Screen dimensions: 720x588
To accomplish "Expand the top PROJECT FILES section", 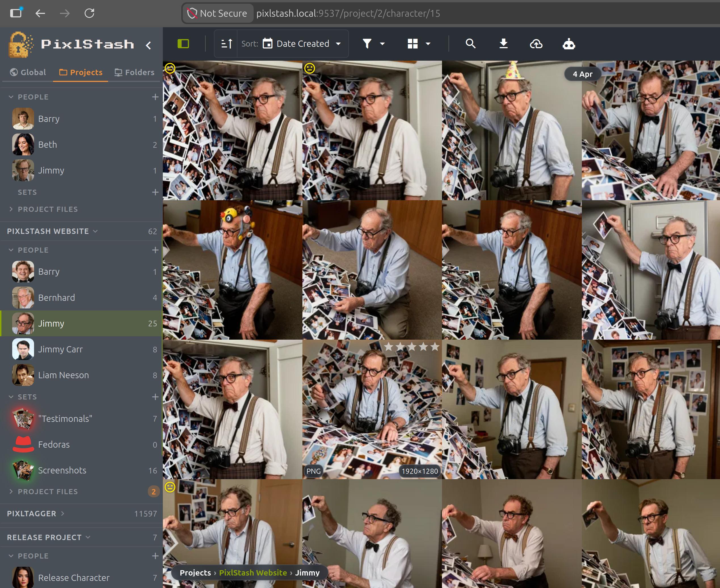I will [11, 209].
